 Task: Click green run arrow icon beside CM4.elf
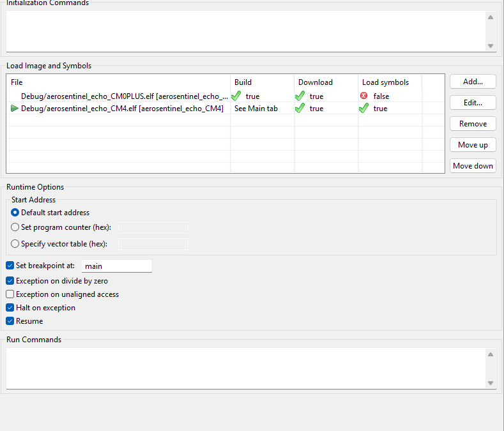(x=15, y=109)
